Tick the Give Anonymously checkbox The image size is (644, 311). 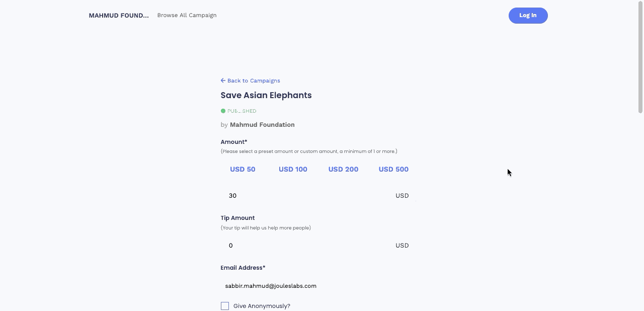225,306
